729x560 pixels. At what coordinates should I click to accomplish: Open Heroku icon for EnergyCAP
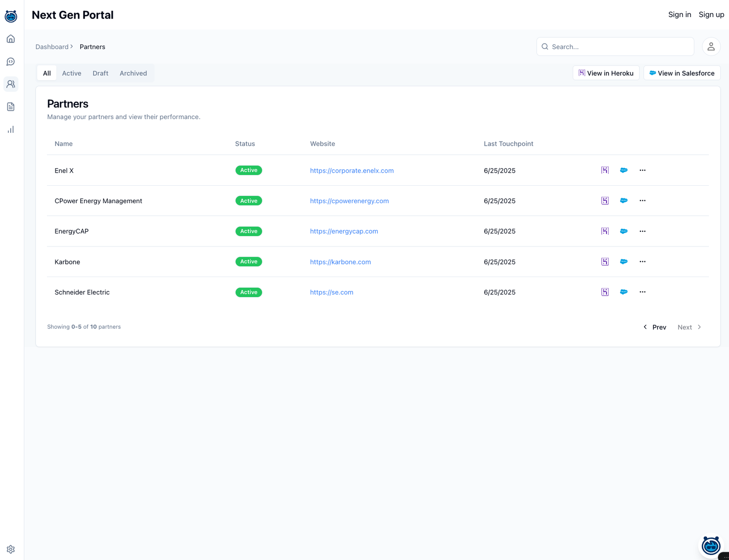pyautogui.click(x=605, y=231)
